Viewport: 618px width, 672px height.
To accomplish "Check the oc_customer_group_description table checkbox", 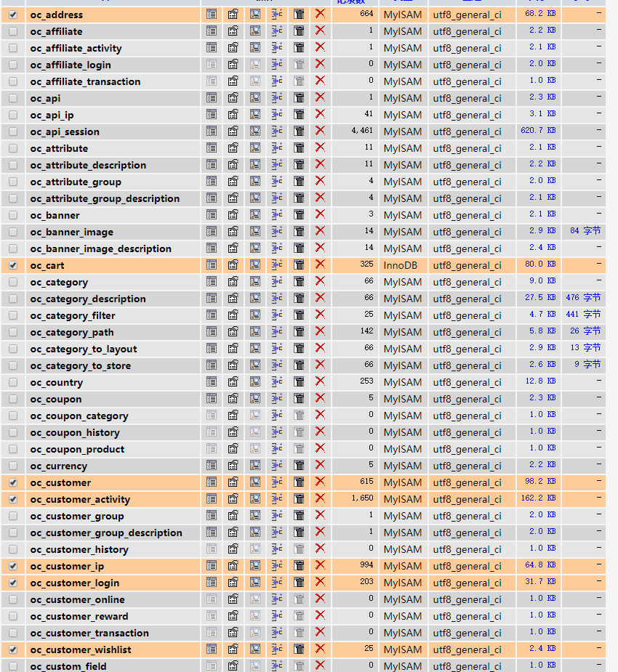I will (x=13, y=533).
